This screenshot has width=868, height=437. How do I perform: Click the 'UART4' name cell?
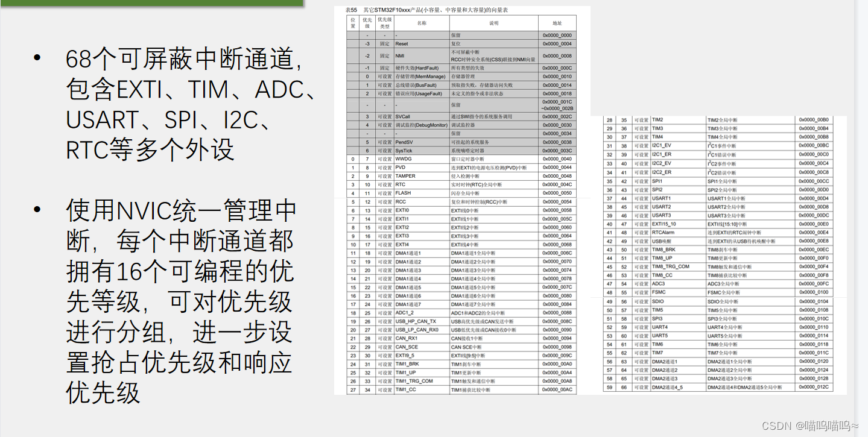coord(679,327)
